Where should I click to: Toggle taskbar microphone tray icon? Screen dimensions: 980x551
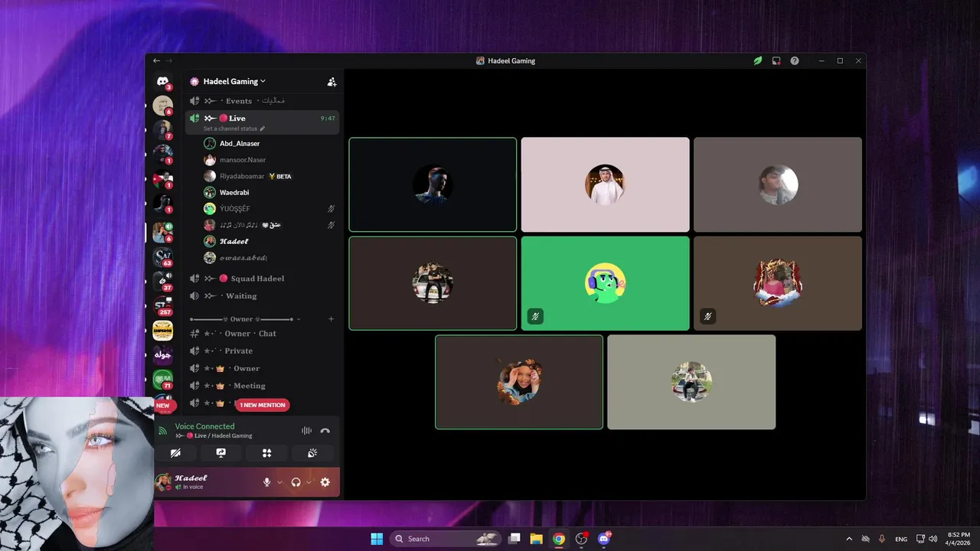[882, 539]
